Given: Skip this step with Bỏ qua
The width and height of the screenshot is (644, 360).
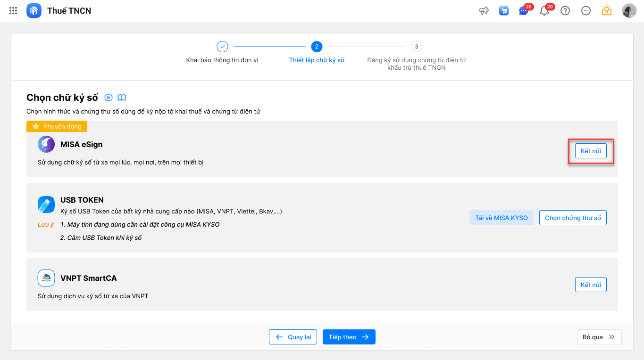Looking at the screenshot, I should (x=599, y=337).
